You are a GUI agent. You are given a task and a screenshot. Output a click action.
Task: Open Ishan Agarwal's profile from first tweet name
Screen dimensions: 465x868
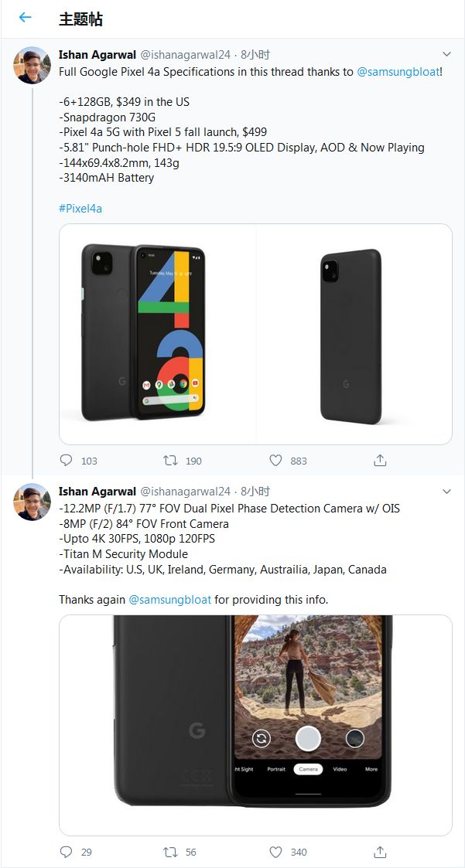(97, 54)
